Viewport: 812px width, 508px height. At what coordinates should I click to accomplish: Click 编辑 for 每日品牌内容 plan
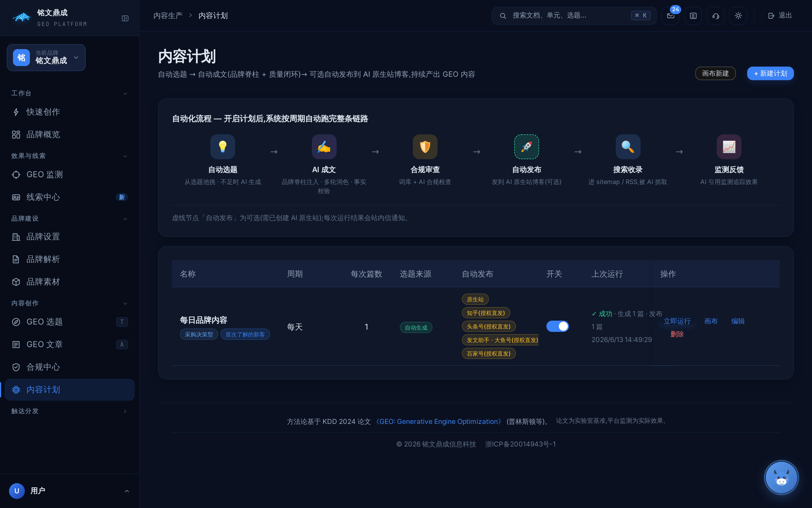point(738,321)
